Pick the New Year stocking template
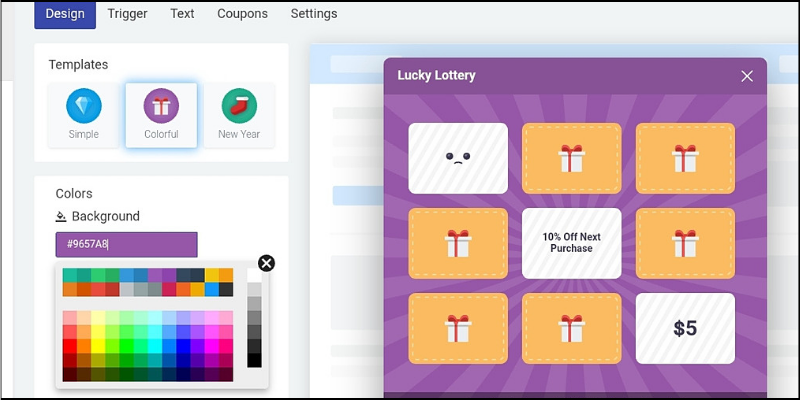The height and width of the screenshot is (400, 800). [x=239, y=115]
